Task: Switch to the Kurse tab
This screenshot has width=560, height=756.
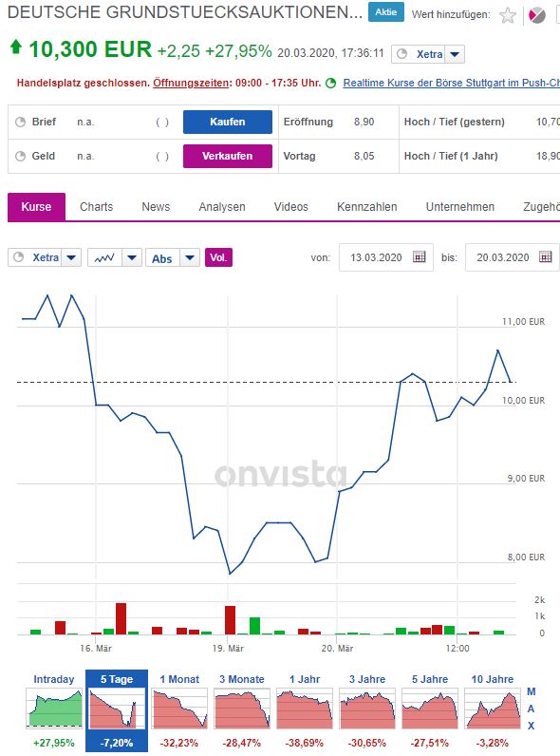Action: (36, 207)
